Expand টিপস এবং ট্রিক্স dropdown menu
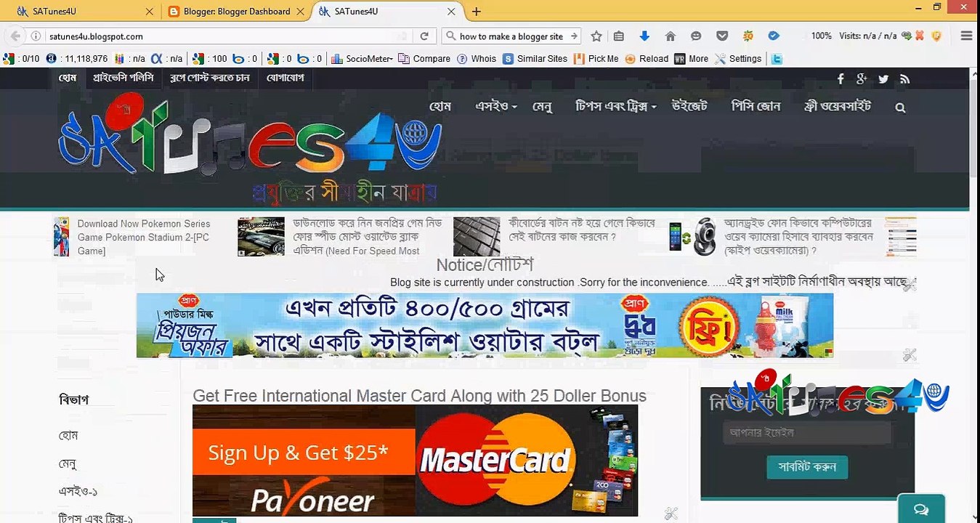980x523 pixels. pos(616,106)
